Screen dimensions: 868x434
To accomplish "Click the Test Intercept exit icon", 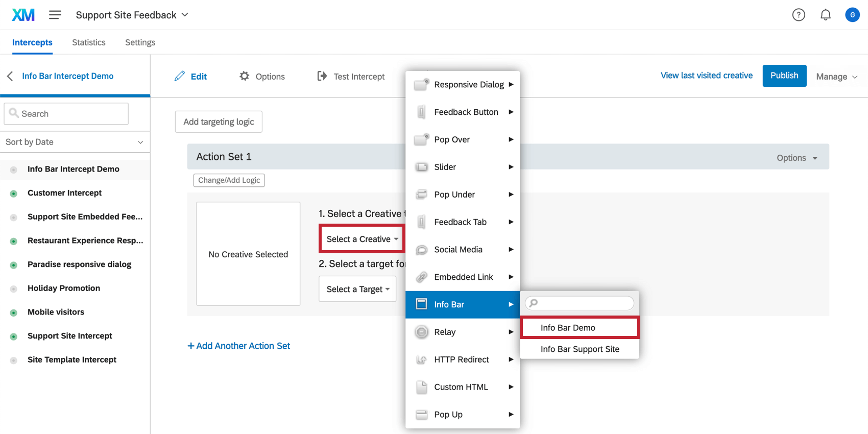I will 322,76.
